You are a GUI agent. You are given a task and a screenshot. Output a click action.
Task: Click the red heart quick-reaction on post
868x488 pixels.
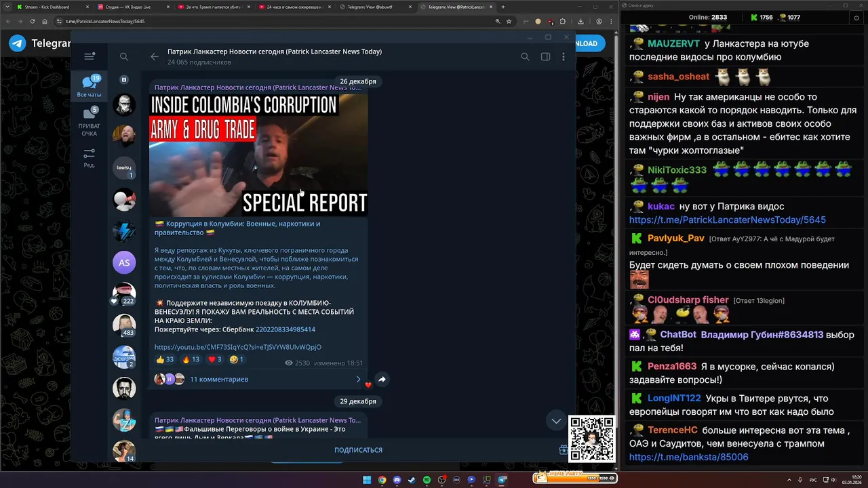pos(368,385)
